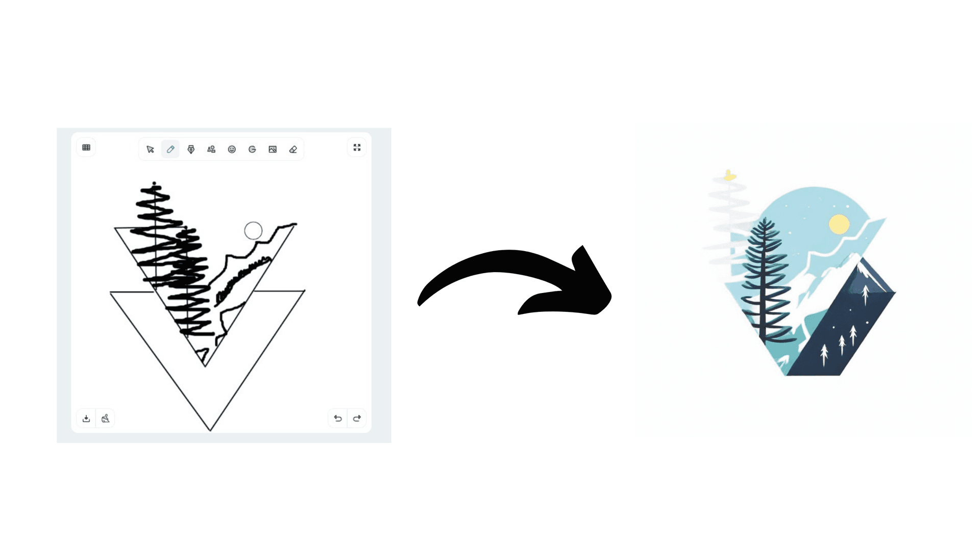Click the Download/Export icon
The image size is (980, 560).
pos(86,418)
